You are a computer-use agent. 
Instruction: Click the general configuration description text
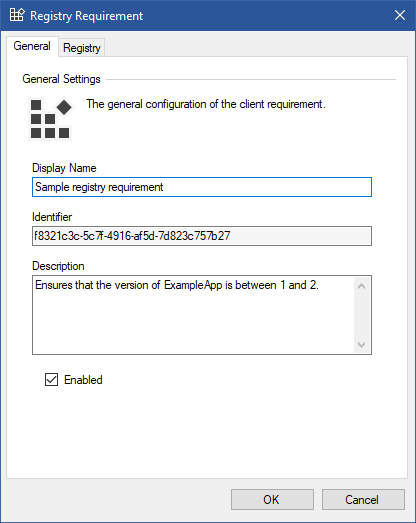(206, 104)
